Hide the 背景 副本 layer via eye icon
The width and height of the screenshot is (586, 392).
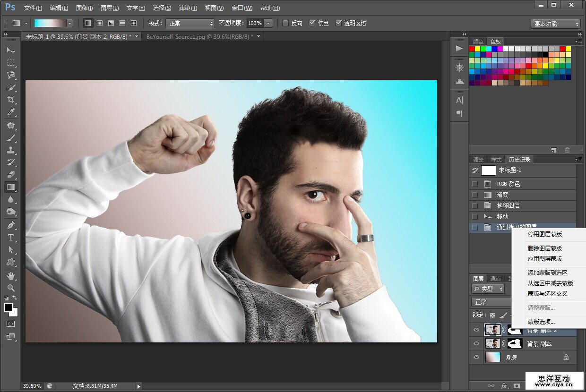(476, 344)
